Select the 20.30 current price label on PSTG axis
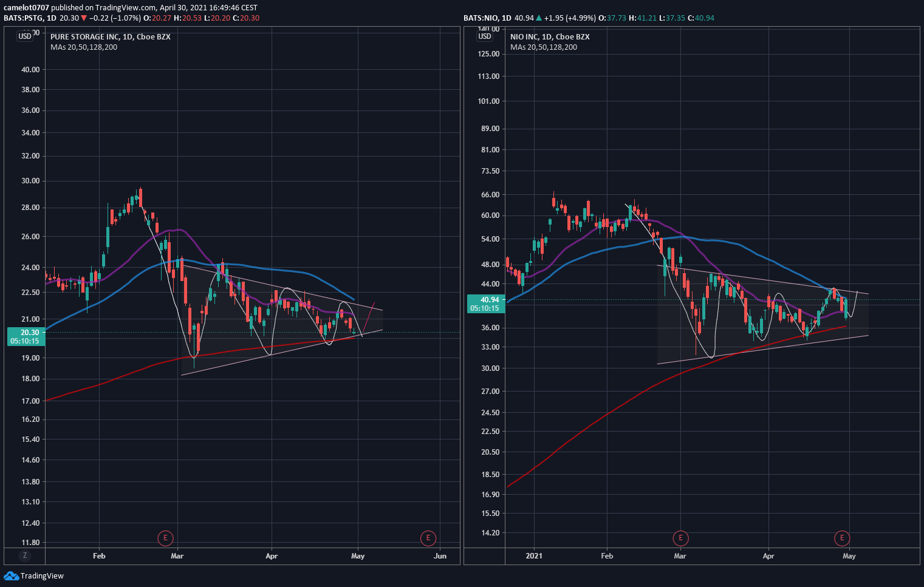This screenshot has width=924, height=587. (x=25, y=336)
